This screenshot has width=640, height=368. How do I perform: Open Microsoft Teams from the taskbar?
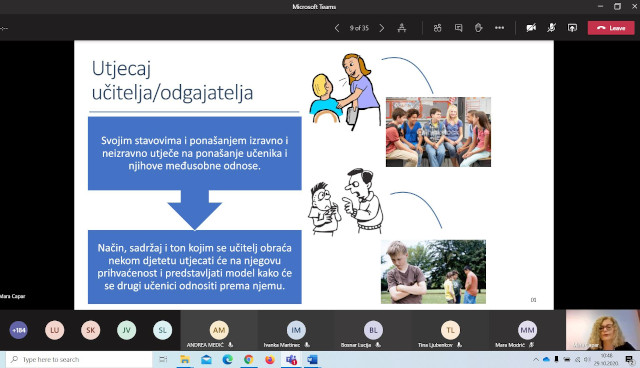291,359
